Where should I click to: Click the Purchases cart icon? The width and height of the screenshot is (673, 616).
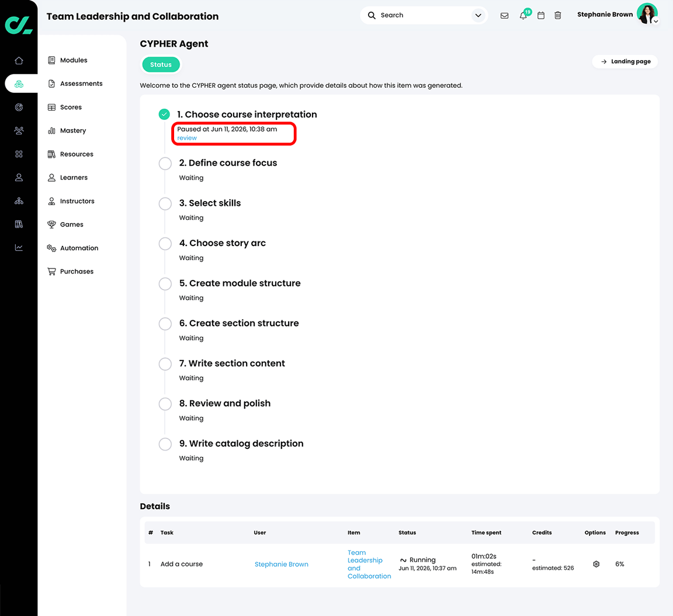point(51,271)
